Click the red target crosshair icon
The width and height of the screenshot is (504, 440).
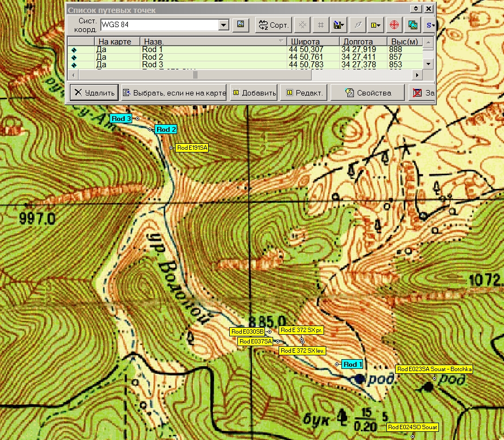[394, 25]
